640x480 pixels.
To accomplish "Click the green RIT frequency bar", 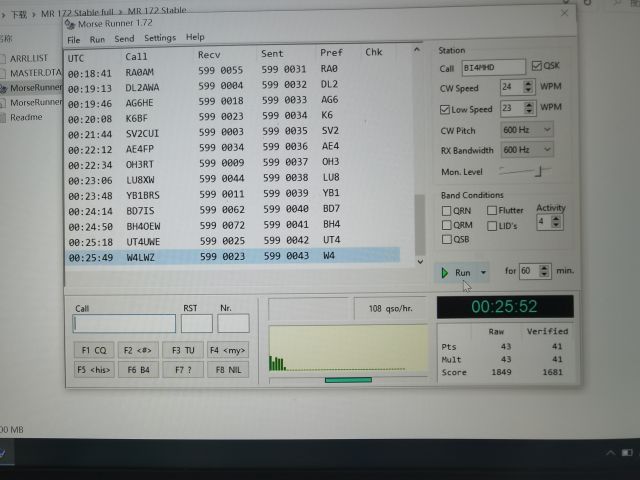I will point(348,380).
